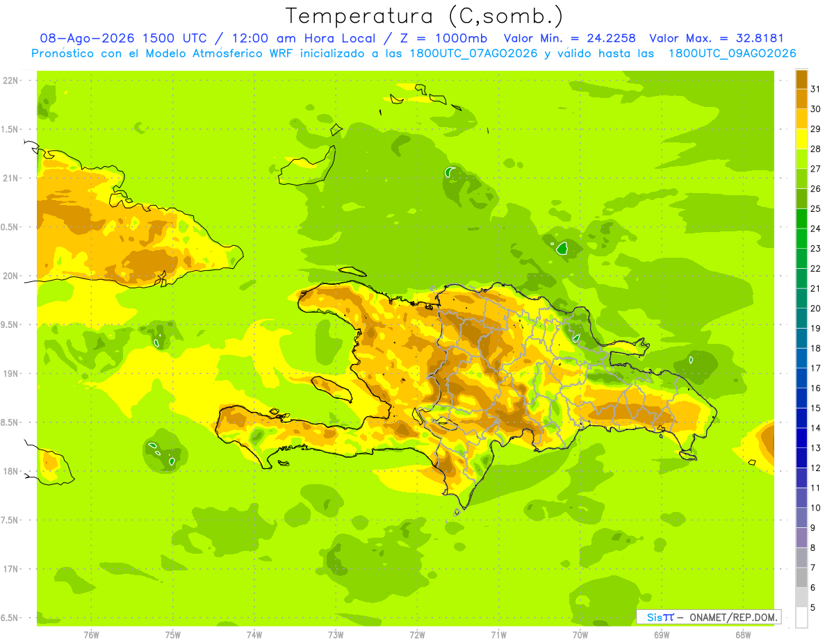Click the "69W" longitude axis label

661,635
